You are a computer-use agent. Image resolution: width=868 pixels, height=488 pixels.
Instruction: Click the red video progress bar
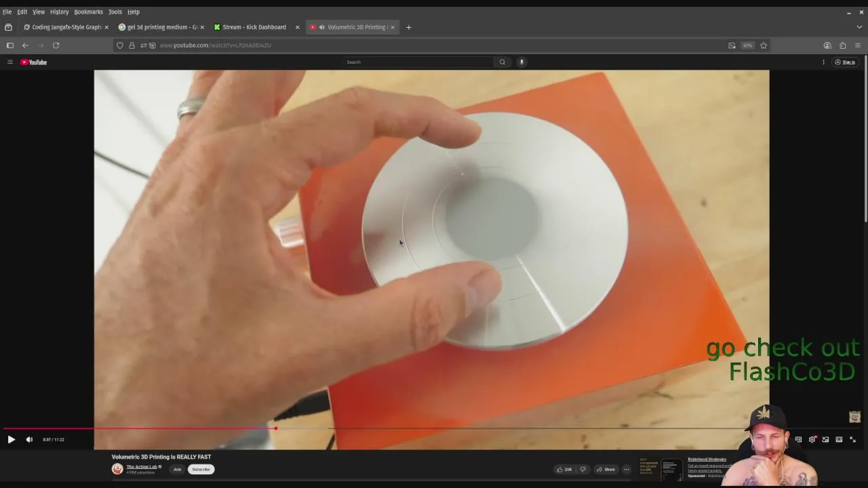tap(139, 428)
